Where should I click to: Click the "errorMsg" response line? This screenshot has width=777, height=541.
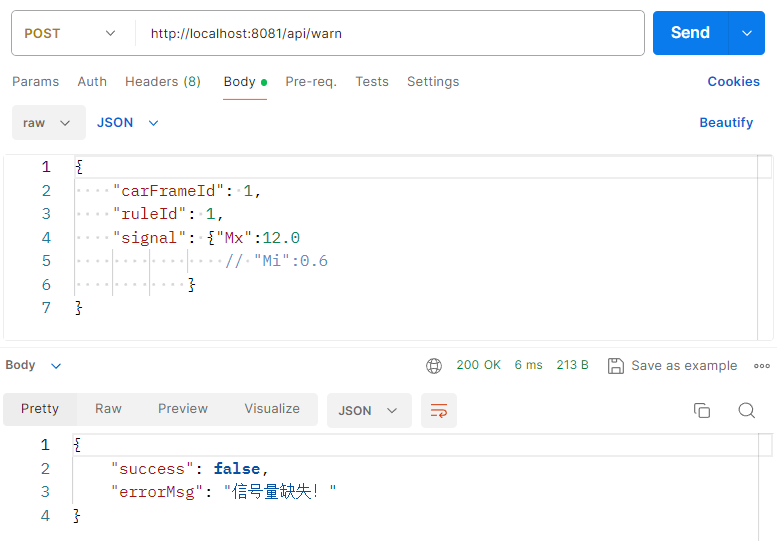tap(223, 491)
